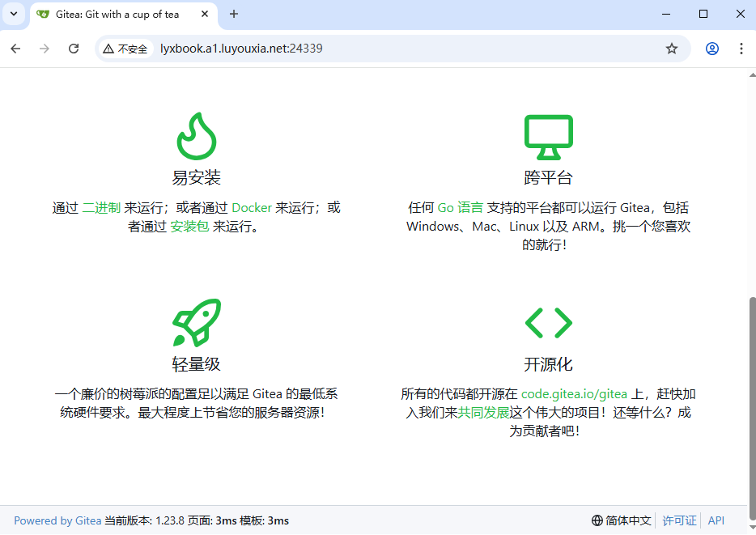Select the Gitea: Git with a cup of tea tab
This screenshot has height=535, width=756.
(117, 15)
